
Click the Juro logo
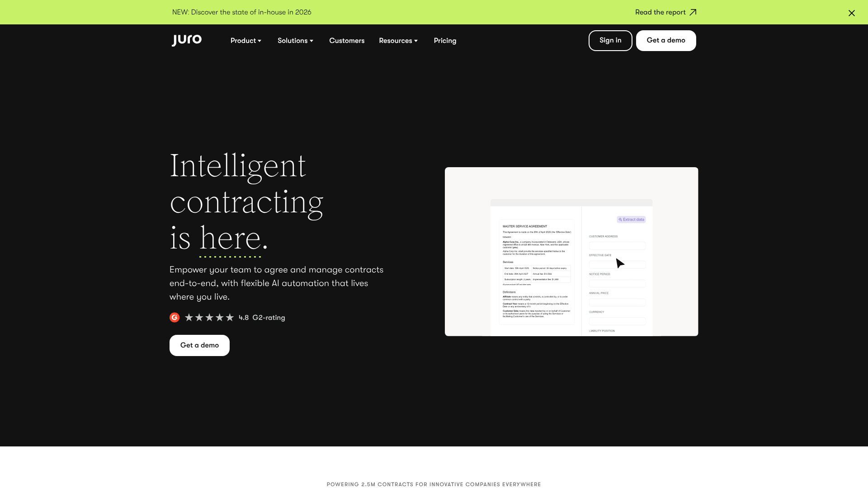tap(186, 40)
